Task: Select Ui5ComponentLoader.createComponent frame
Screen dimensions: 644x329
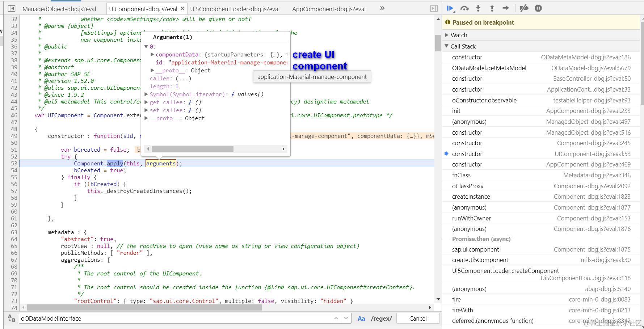Action: click(541, 274)
